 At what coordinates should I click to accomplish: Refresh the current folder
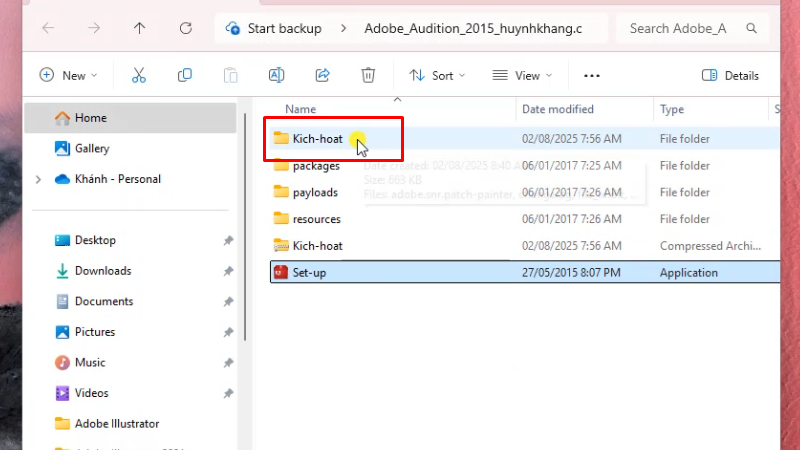point(186,28)
